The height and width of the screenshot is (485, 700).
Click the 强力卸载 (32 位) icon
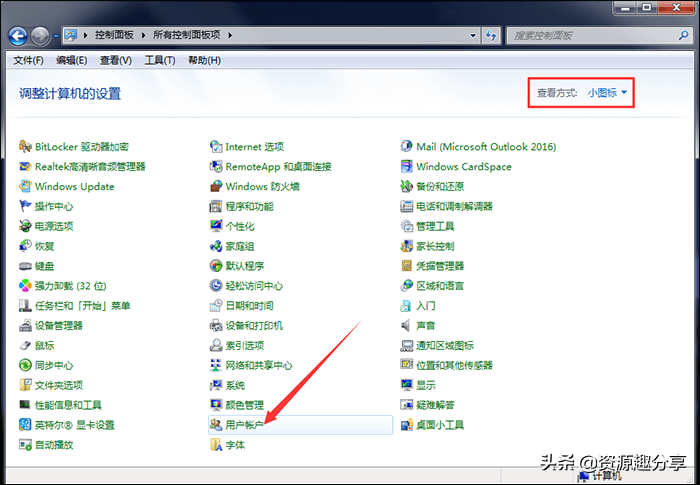(25, 286)
